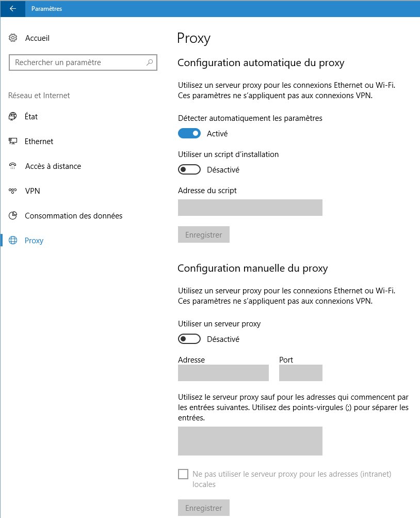This screenshot has height=518, width=420.
Task: Click the search magnifier icon
Action: (x=150, y=62)
